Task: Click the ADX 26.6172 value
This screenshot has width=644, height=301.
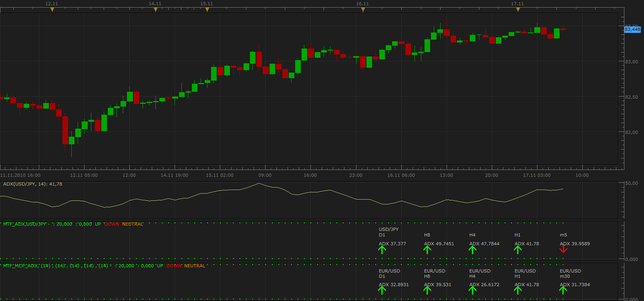Action: pos(484,285)
